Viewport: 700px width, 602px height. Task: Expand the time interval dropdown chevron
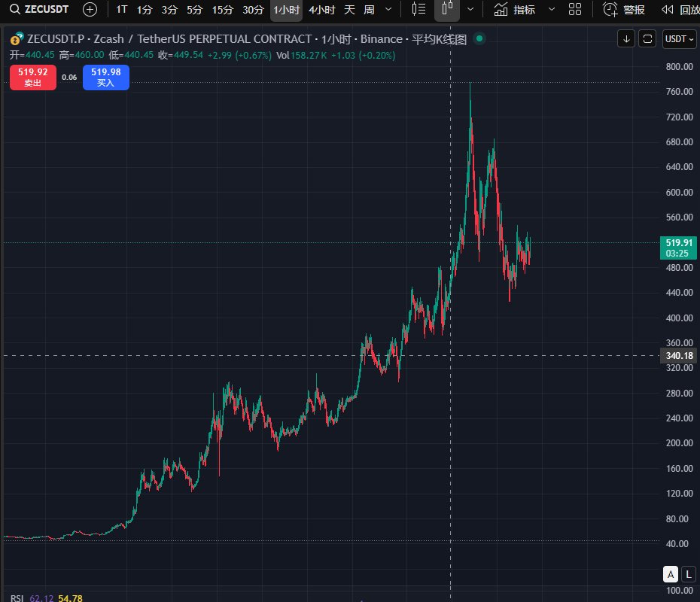[388, 9]
